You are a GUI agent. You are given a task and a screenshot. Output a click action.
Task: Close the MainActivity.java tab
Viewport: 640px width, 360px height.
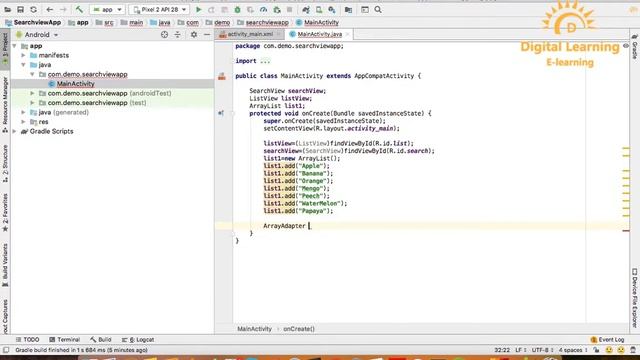(x=348, y=34)
